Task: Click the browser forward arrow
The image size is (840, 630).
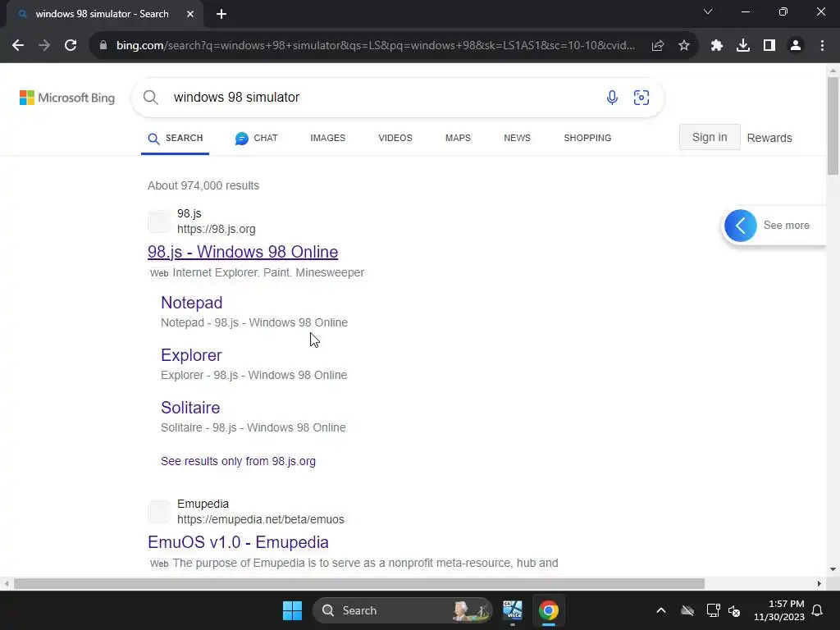Action: coord(44,46)
